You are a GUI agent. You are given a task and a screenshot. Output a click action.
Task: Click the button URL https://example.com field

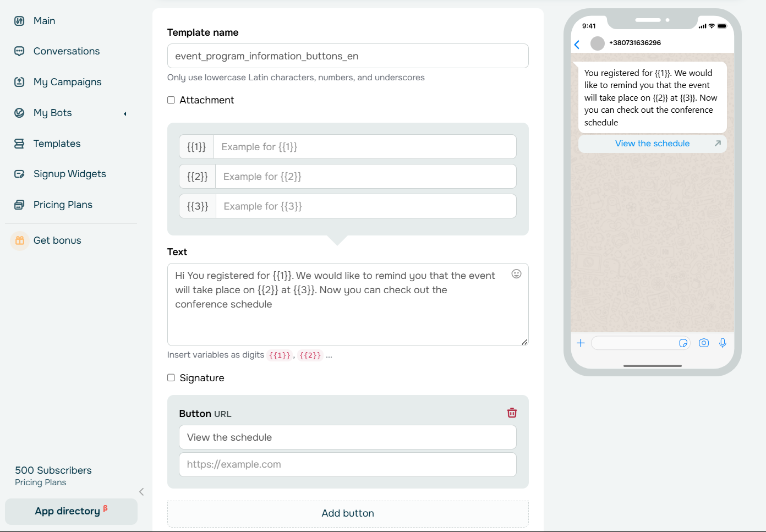(348, 464)
